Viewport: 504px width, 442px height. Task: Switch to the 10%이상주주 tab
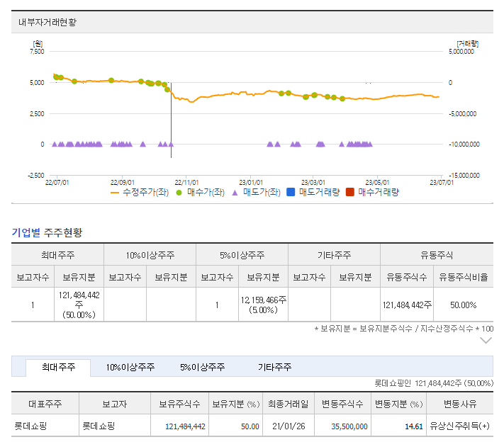(130, 367)
